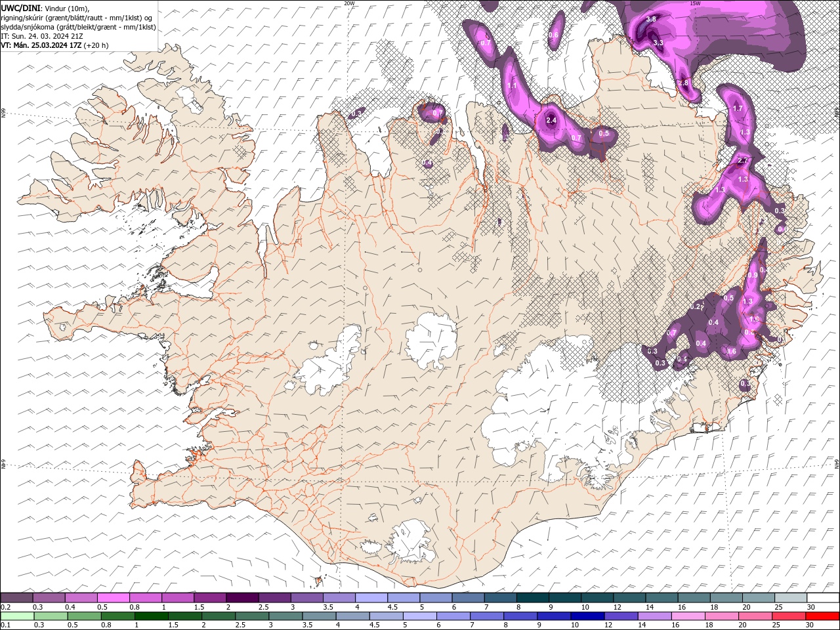Image resolution: width=840 pixels, height=630 pixels.
Task: Select the pale green 0.1 rain legend swatch
Action: pos(17,616)
